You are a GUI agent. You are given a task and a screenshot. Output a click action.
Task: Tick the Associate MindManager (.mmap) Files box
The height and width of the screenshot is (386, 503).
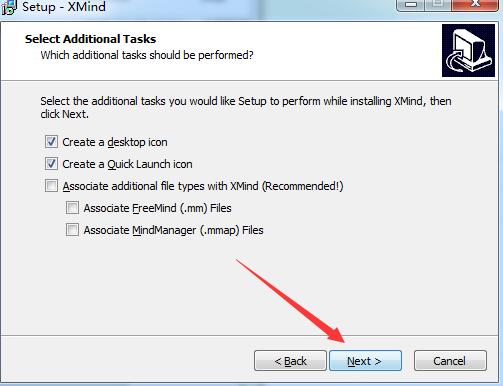72,230
